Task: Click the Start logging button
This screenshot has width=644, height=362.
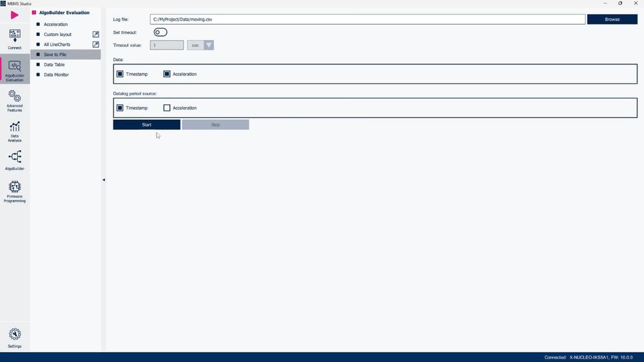Action: (x=146, y=125)
